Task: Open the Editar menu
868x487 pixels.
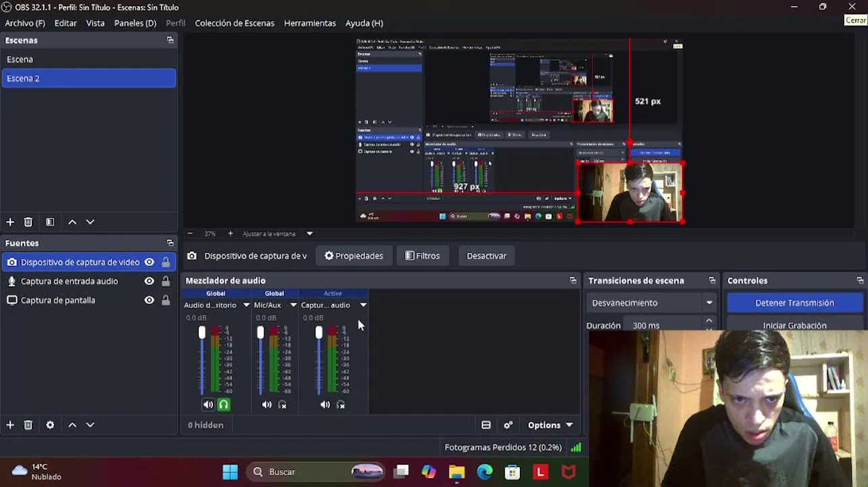Action: click(x=66, y=23)
